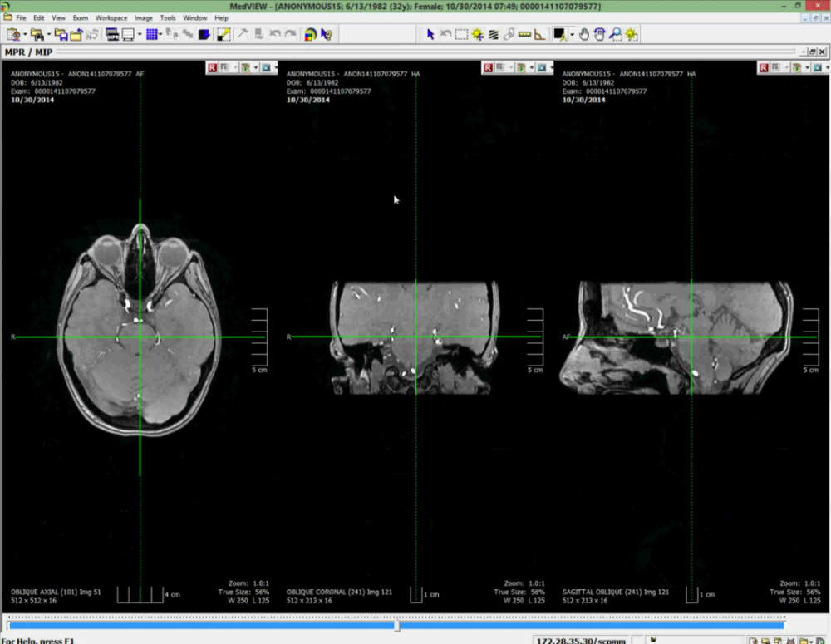Toggle red R button in coronal pane
The image size is (831, 644).
pos(488,67)
